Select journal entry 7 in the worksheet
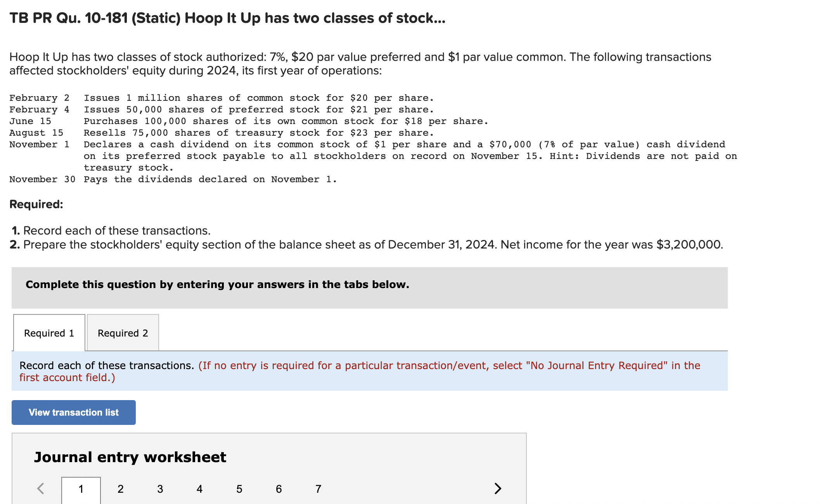This screenshot has height=504, width=824. click(318, 489)
